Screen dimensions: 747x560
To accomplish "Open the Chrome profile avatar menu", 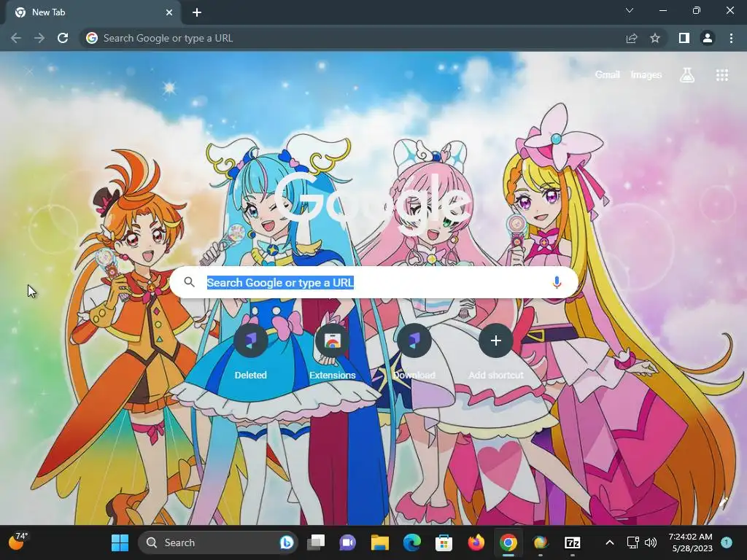I will [708, 38].
